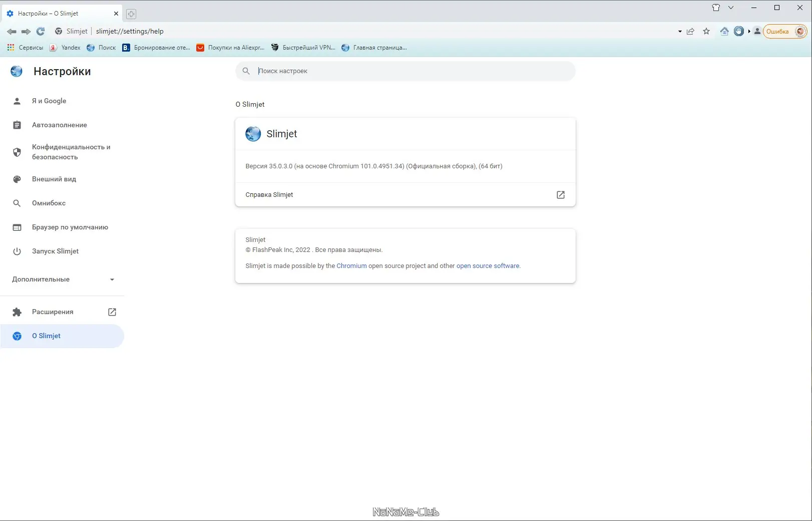Click the Slimjet globe logo in the about card
The image size is (812, 521).
click(253, 134)
